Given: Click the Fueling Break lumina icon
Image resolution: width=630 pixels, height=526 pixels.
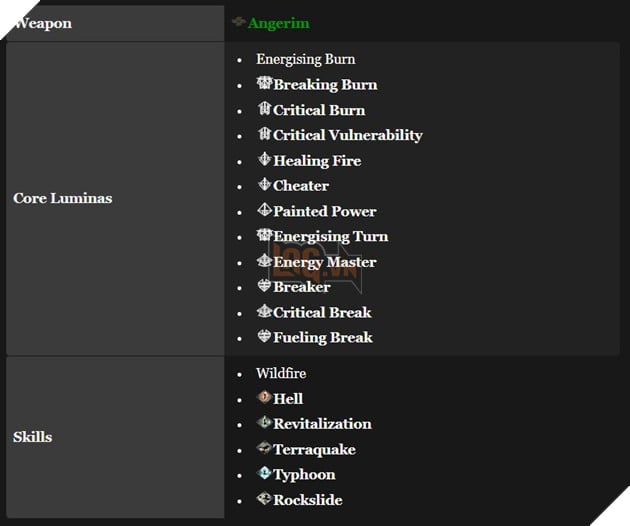Looking at the screenshot, I should (x=264, y=337).
